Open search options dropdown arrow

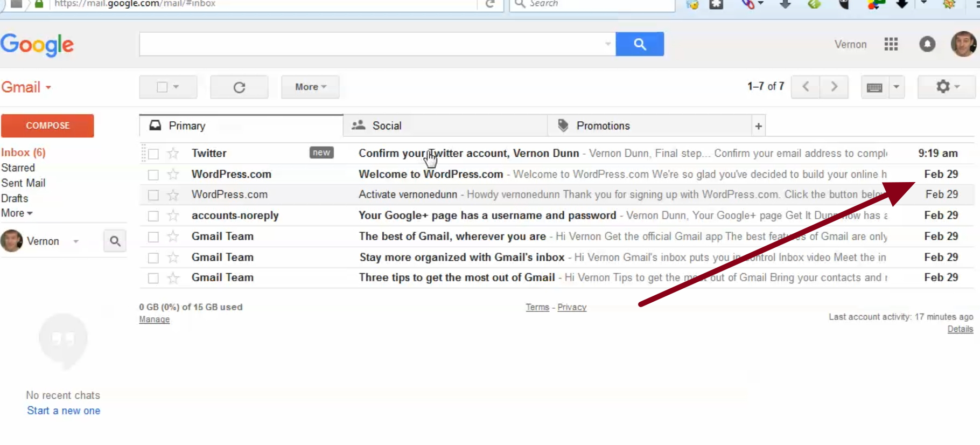[x=608, y=44]
